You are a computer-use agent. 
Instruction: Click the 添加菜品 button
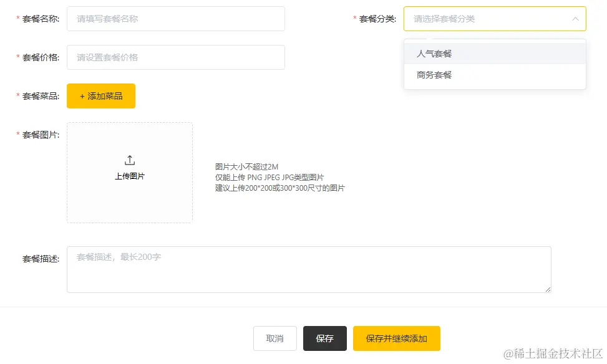101,96
